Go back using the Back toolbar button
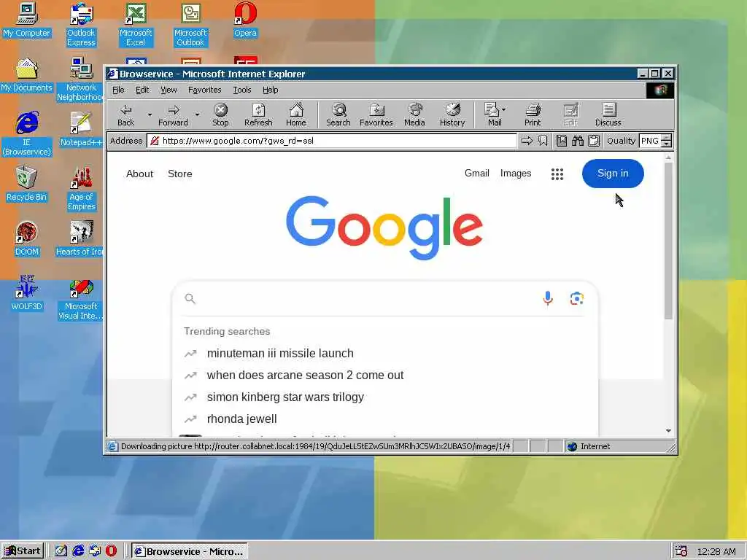 (x=125, y=115)
